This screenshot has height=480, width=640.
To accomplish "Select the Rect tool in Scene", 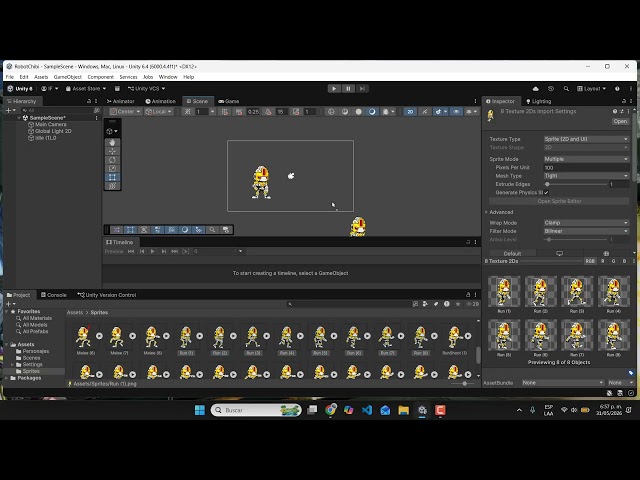I will [x=112, y=177].
